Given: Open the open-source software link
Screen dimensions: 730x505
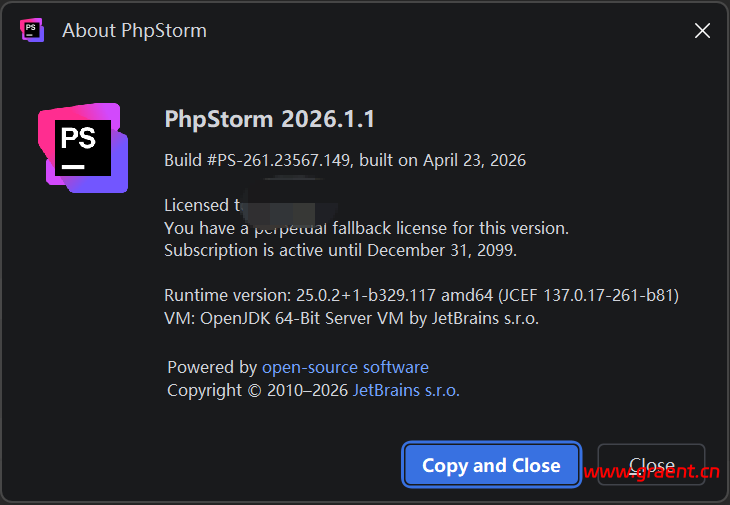Looking at the screenshot, I should click(x=345, y=367).
